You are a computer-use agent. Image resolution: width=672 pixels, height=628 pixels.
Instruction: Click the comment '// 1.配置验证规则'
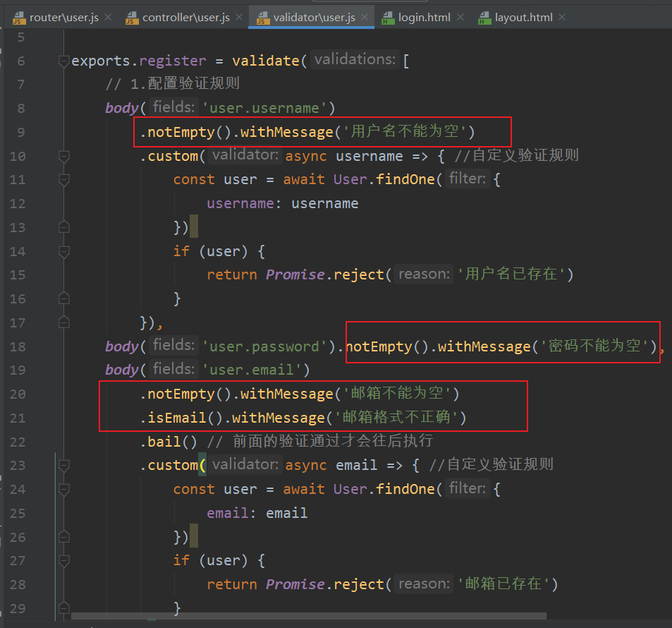point(173,84)
